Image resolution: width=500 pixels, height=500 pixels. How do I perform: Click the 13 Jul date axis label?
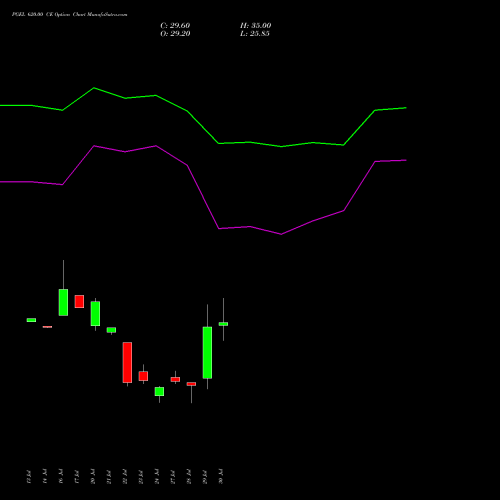pyautogui.click(x=29, y=477)
